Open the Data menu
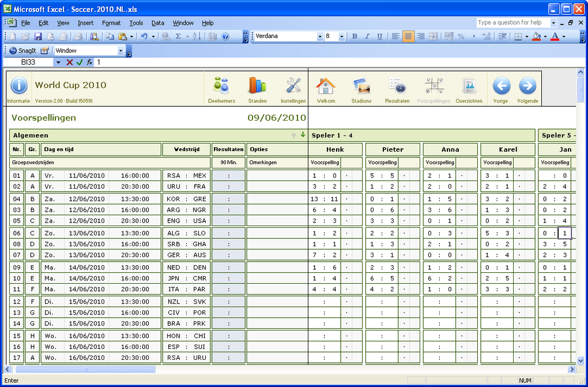This screenshot has height=387, width=588. (x=158, y=23)
